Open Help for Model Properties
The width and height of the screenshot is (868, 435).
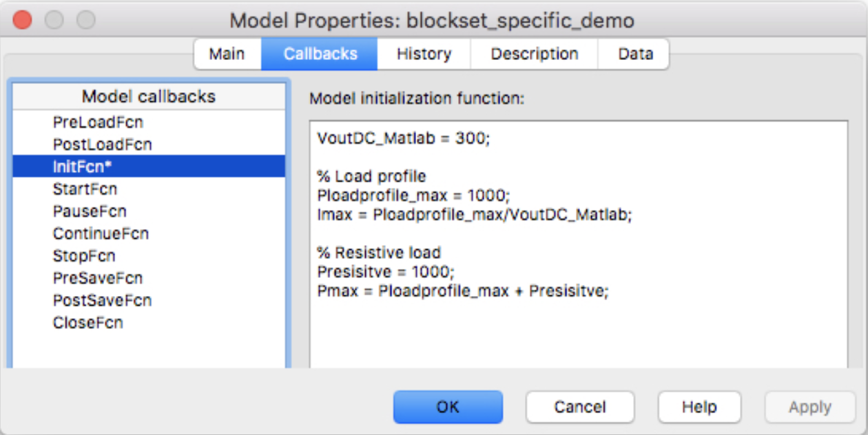click(699, 407)
